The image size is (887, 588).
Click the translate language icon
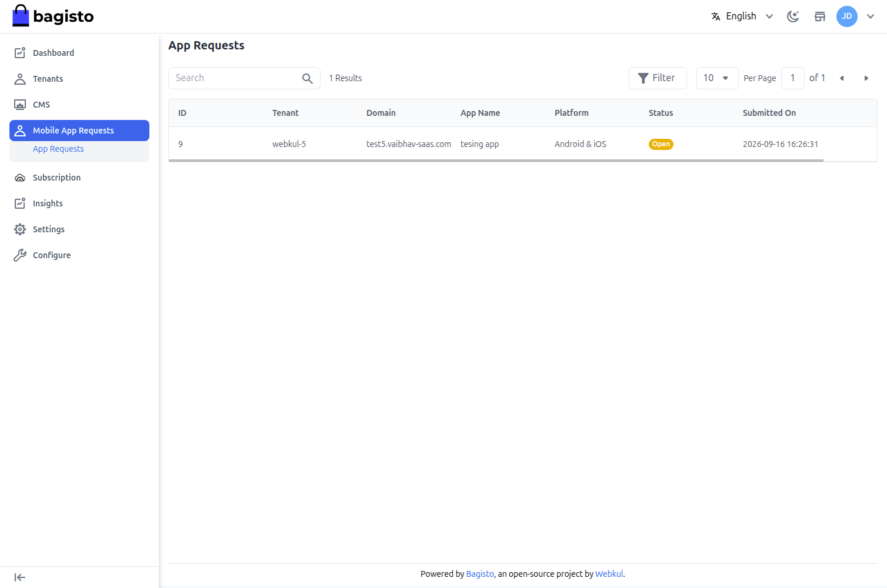(x=716, y=16)
